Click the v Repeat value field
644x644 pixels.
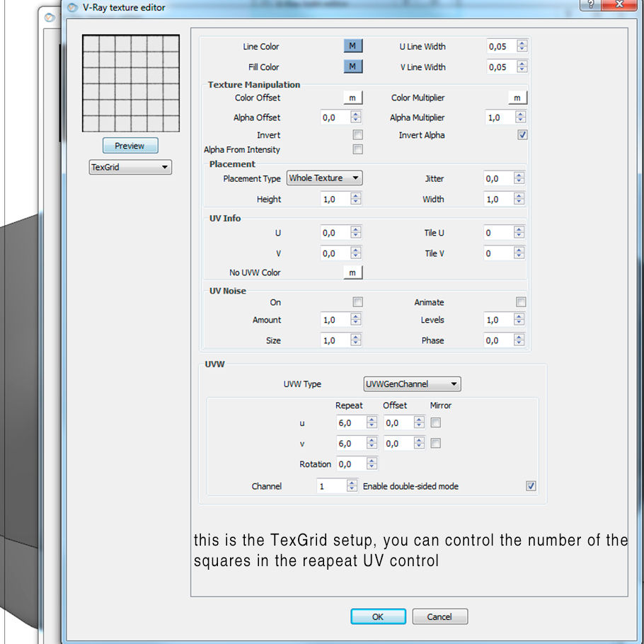[352, 443]
